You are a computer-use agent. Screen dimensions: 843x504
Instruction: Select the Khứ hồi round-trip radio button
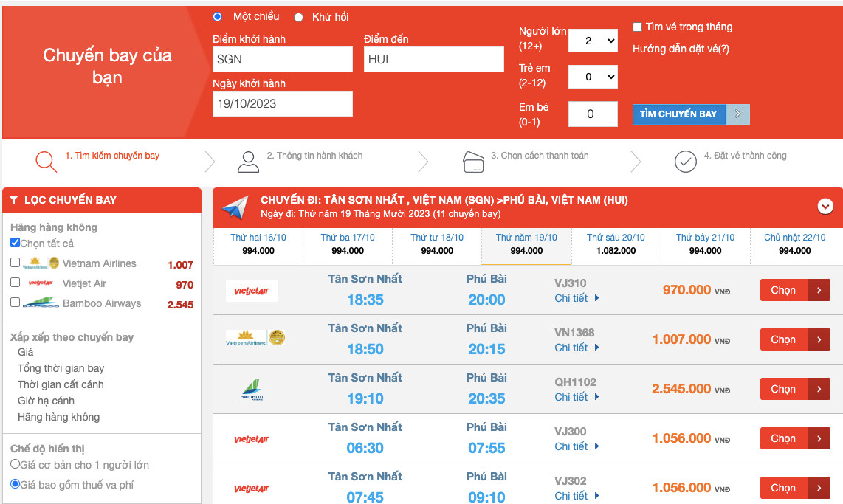coord(299,17)
